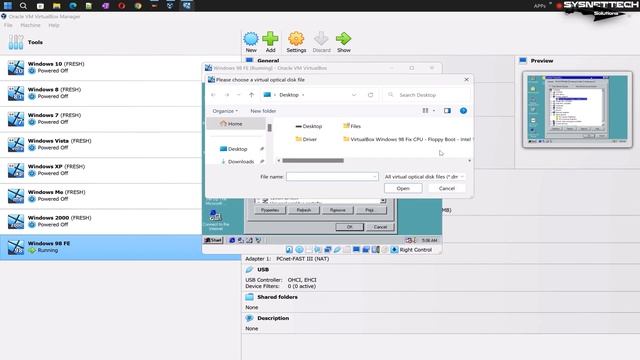Select Downloads in file dialog navigation pane
Viewport: 640px width, 360px height.
coord(238,162)
